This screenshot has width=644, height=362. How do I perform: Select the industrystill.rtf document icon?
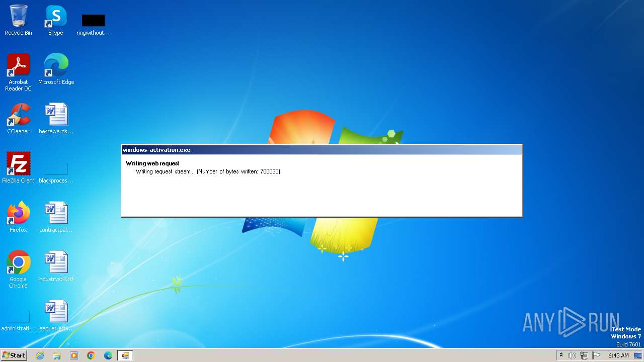click(56, 266)
